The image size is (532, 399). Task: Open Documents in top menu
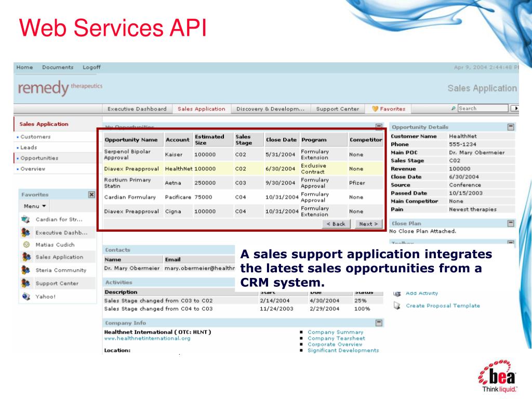58,67
